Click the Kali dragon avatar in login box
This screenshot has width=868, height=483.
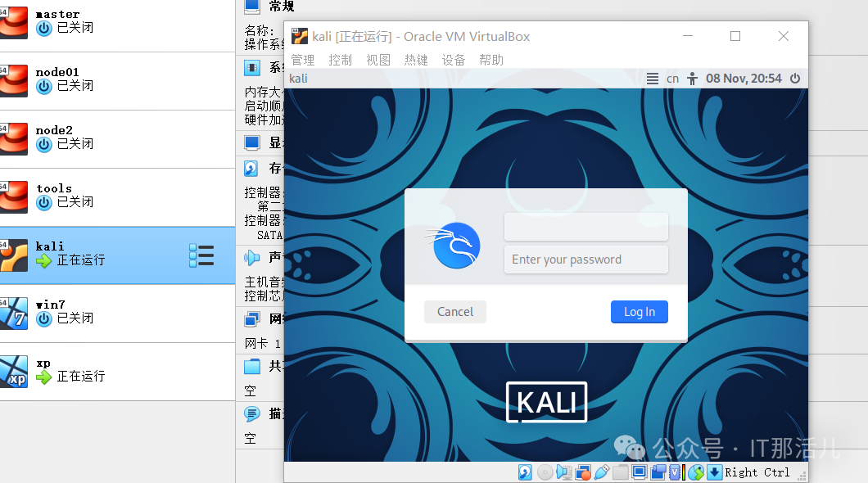coord(454,245)
